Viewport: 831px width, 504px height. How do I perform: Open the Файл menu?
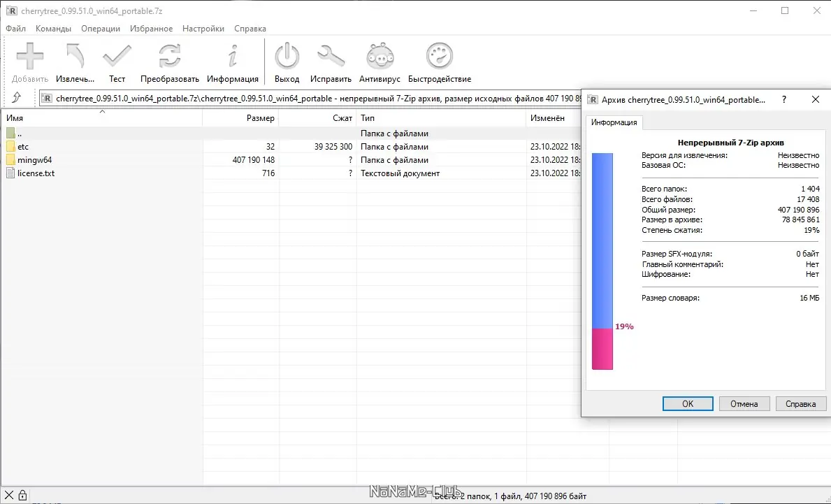tap(15, 29)
